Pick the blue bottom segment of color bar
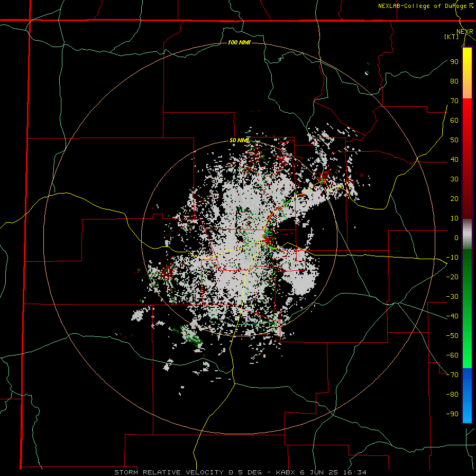The height and width of the screenshot is (476, 476). click(x=467, y=396)
